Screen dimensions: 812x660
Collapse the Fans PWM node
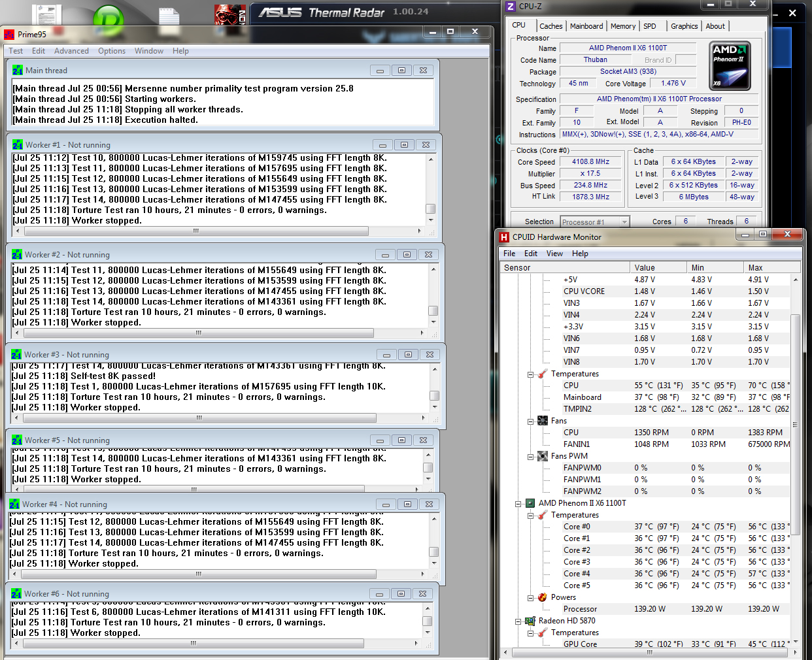530,457
